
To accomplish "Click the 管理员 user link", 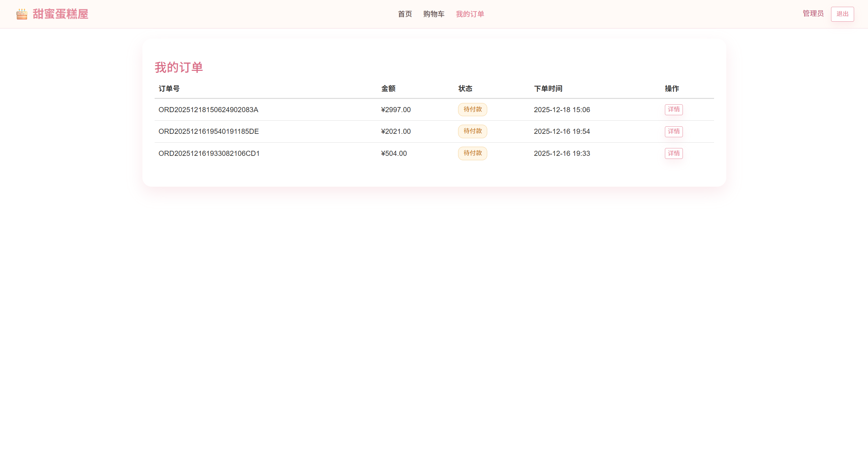I will coord(813,14).
